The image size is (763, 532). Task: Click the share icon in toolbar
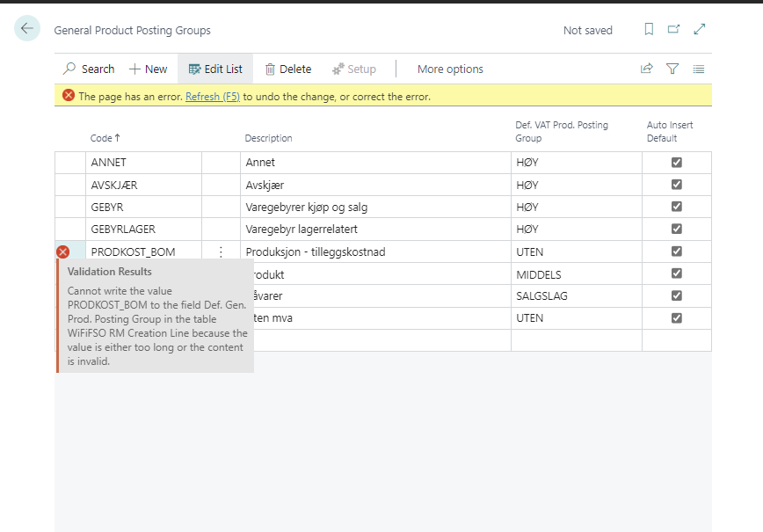[647, 69]
